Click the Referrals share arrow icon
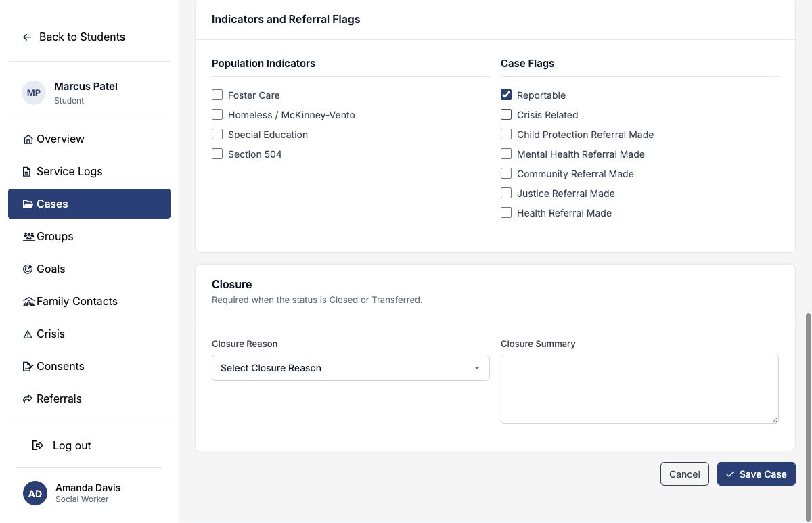This screenshot has height=523, width=812. [28, 399]
